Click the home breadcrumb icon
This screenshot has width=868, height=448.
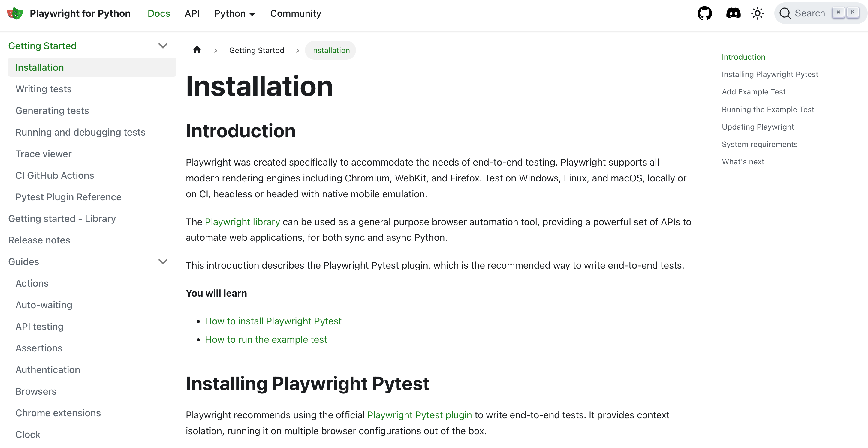197,50
